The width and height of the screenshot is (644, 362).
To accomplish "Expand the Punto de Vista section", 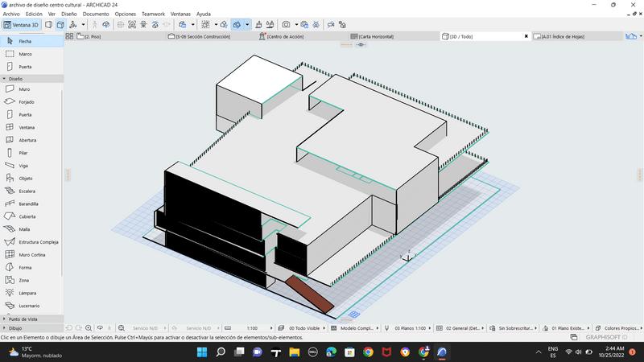I will tap(21, 319).
